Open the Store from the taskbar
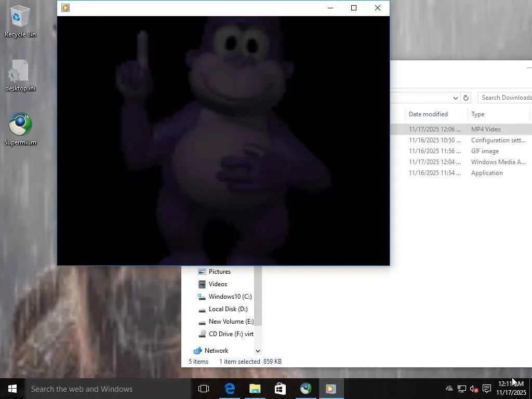Viewport: 532px width, 399px height. pos(280,389)
